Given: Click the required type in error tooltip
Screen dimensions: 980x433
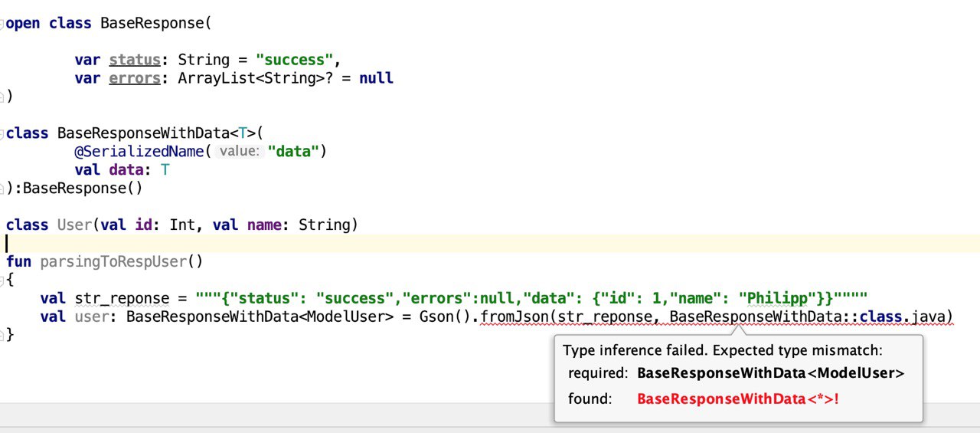Looking at the screenshot, I should tap(770, 374).
